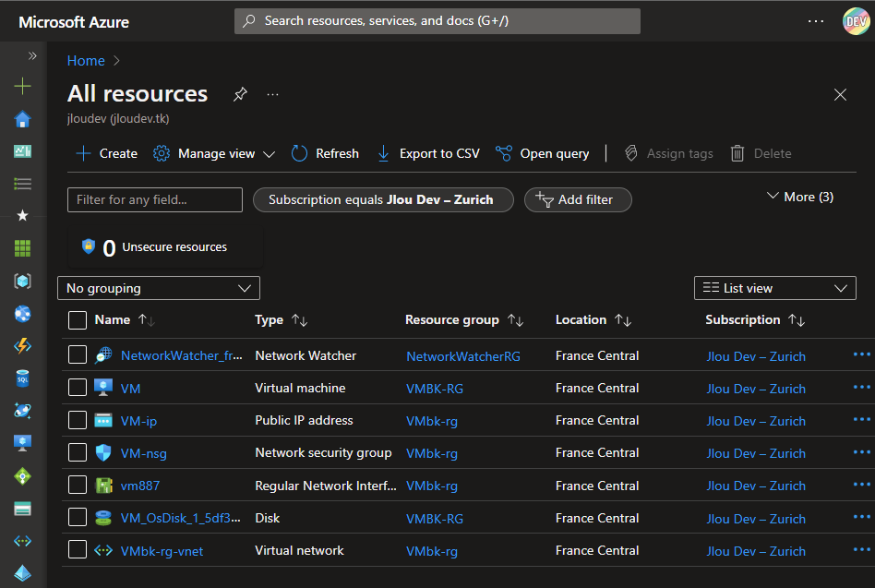Click Refresh in the command bar
This screenshot has width=875, height=588.
pos(325,153)
